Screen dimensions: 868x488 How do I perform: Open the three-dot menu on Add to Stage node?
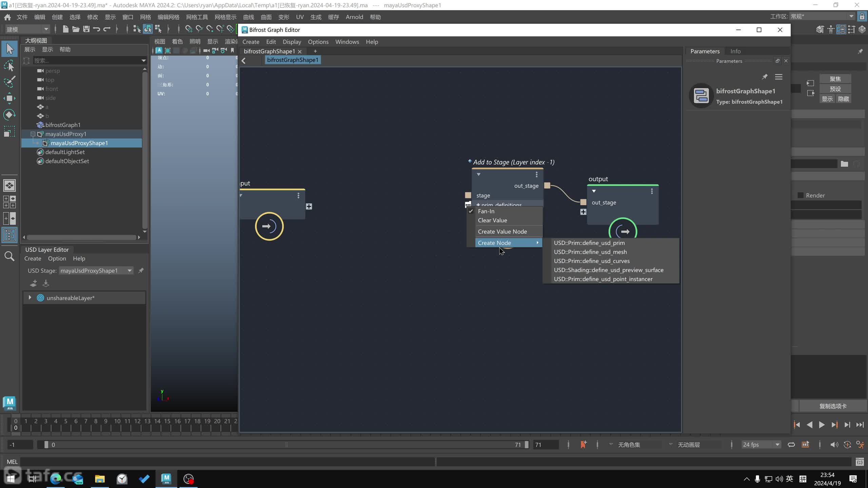tap(536, 175)
